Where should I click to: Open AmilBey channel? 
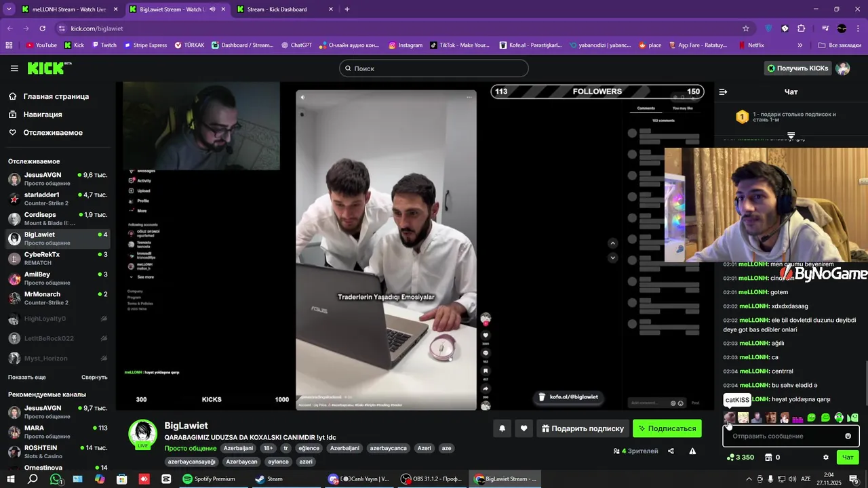click(58, 279)
